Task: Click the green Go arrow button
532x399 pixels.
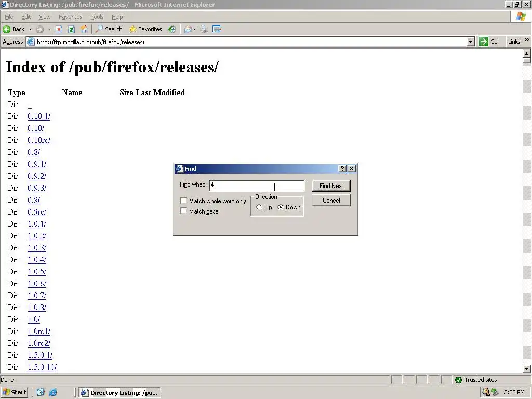Action: (484, 42)
